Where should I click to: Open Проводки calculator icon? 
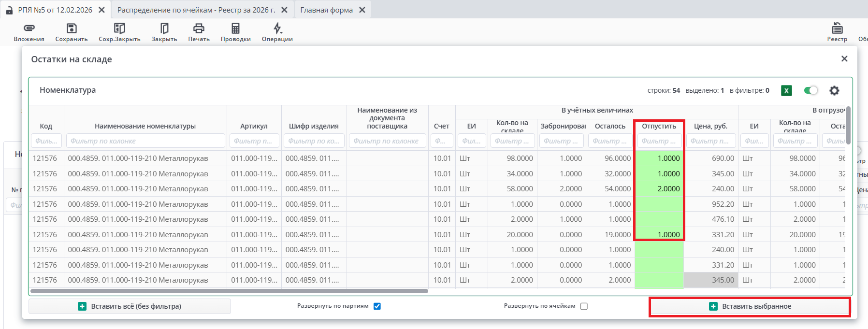click(235, 29)
